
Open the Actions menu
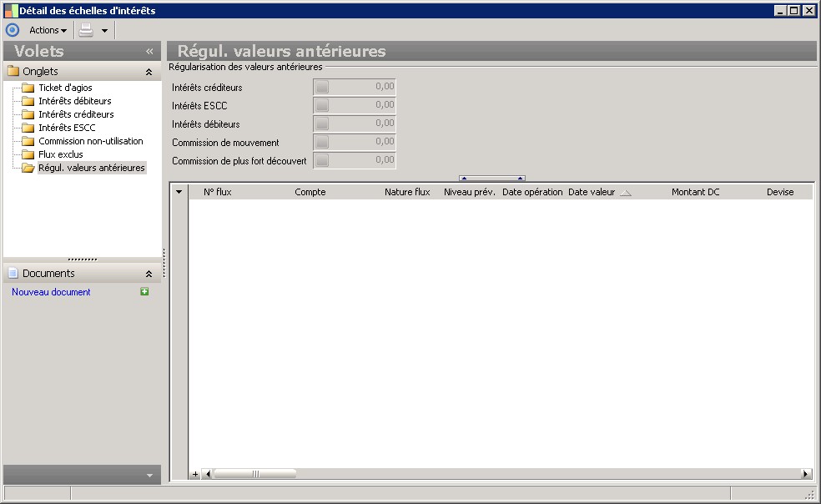48,30
